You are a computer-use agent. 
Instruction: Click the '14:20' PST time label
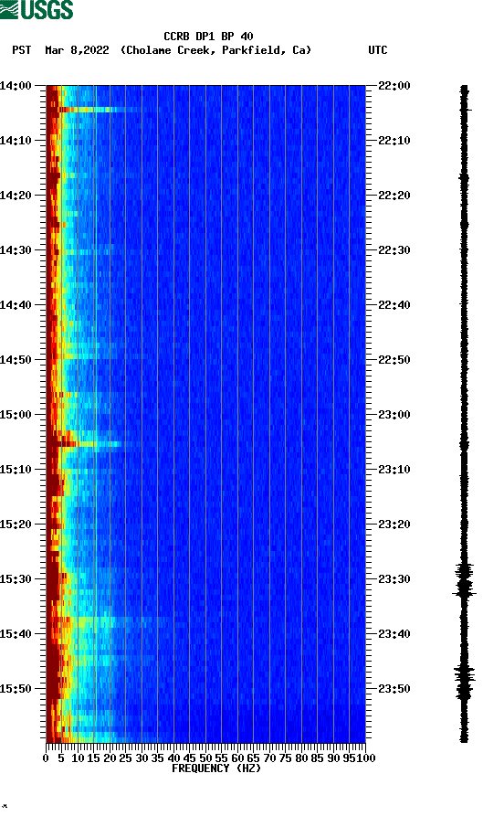pos(16,196)
